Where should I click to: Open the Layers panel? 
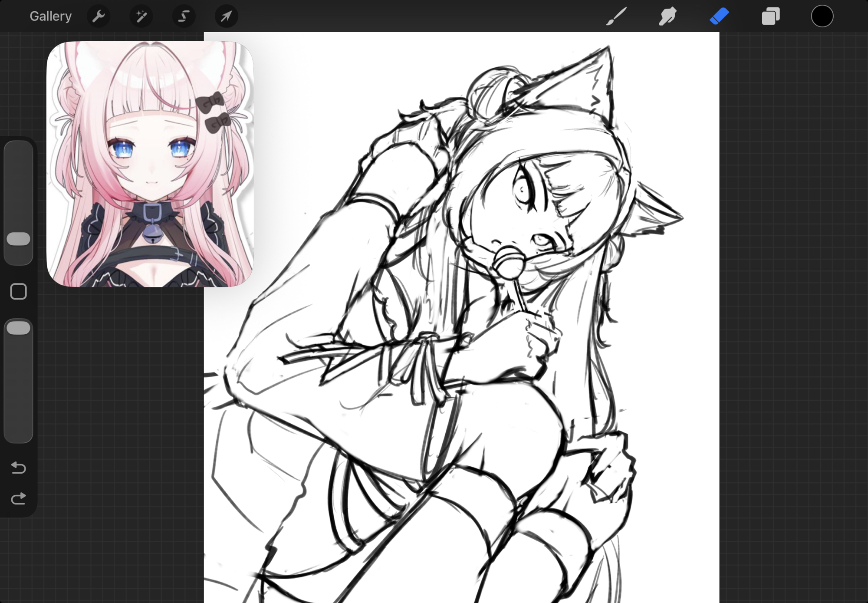pos(770,16)
